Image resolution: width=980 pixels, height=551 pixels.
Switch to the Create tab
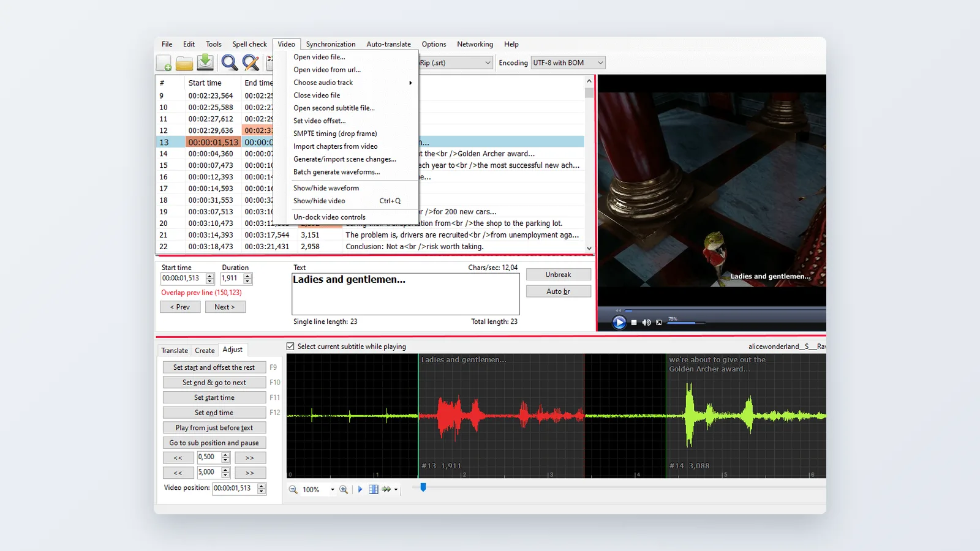point(205,351)
